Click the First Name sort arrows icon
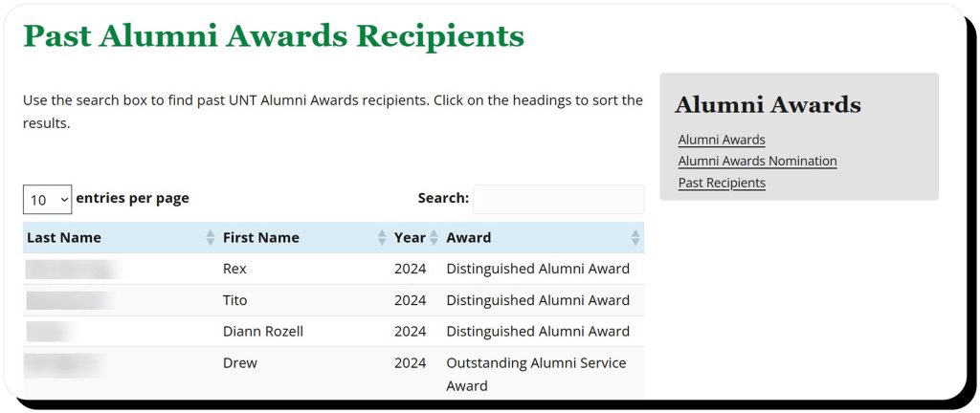The height and width of the screenshot is (413, 980). (383, 238)
